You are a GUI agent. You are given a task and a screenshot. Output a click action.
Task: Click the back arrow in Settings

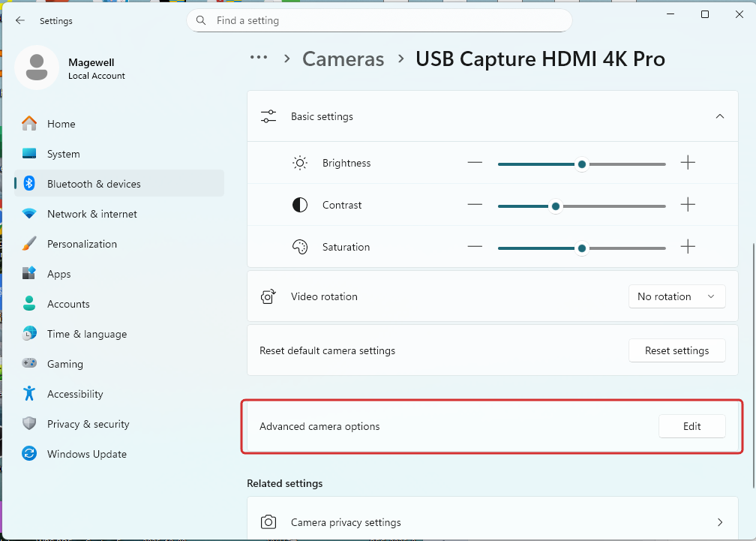[x=19, y=21]
